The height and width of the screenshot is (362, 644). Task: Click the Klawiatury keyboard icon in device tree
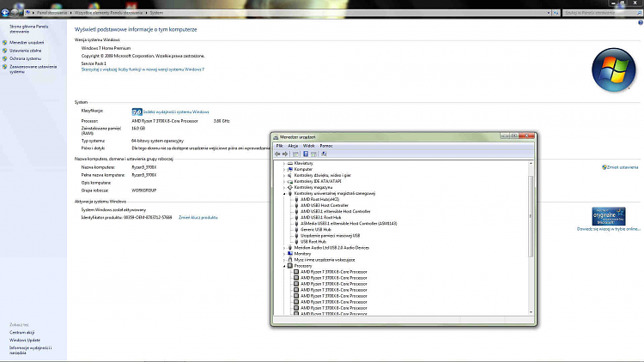(x=290, y=163)
